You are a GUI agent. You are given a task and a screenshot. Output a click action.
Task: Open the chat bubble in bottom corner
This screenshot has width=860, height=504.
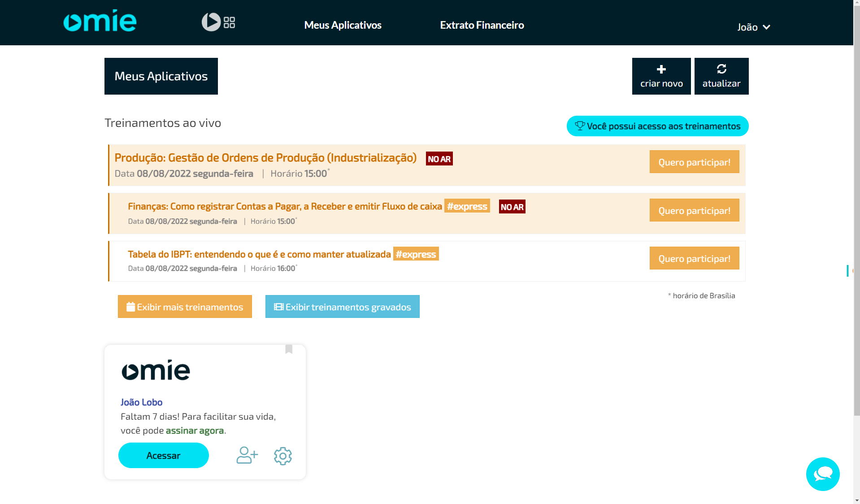822,474
